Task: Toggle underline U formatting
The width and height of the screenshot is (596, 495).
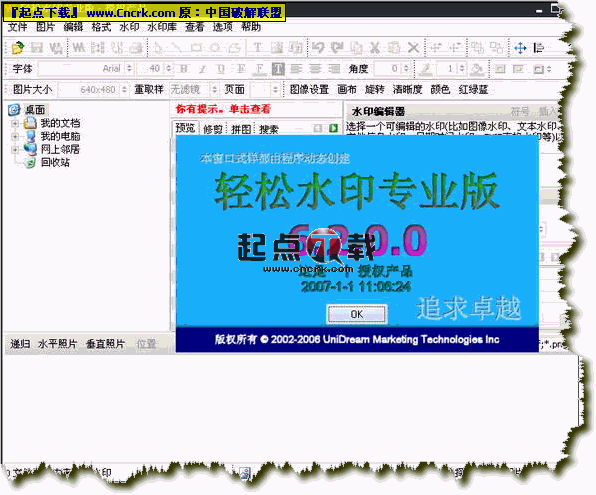Action: click(x=221, y=69)
